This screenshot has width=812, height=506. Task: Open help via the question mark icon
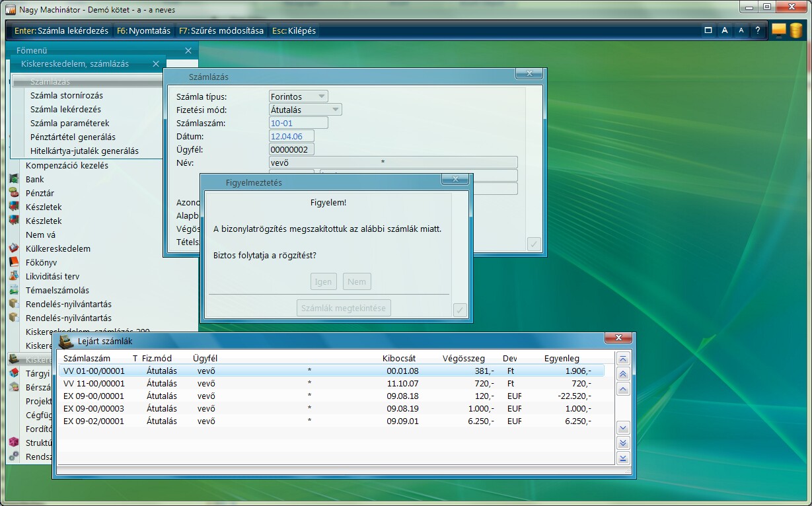757,30
